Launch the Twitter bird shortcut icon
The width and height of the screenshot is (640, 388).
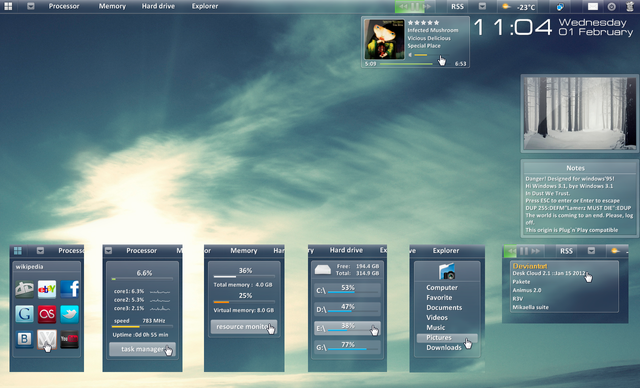[69, 314]
